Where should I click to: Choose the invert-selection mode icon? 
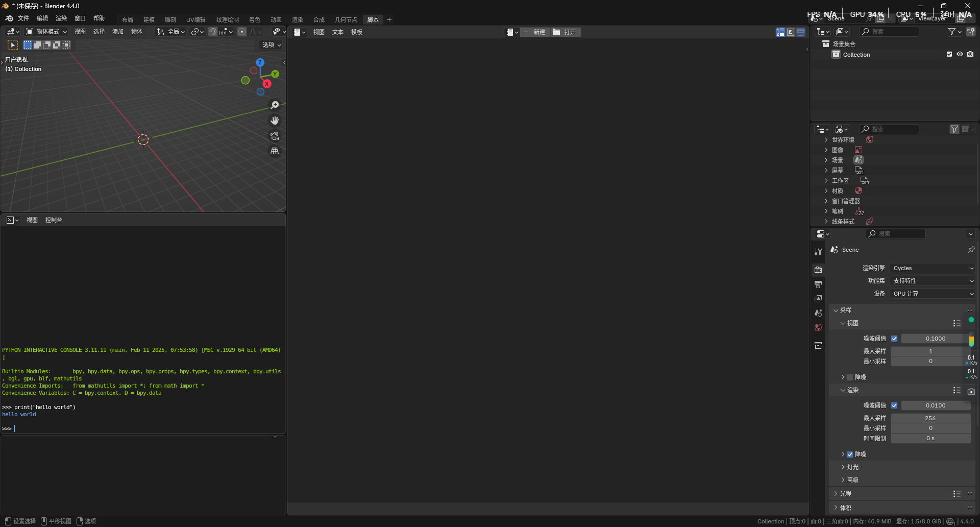coord(57,45)
